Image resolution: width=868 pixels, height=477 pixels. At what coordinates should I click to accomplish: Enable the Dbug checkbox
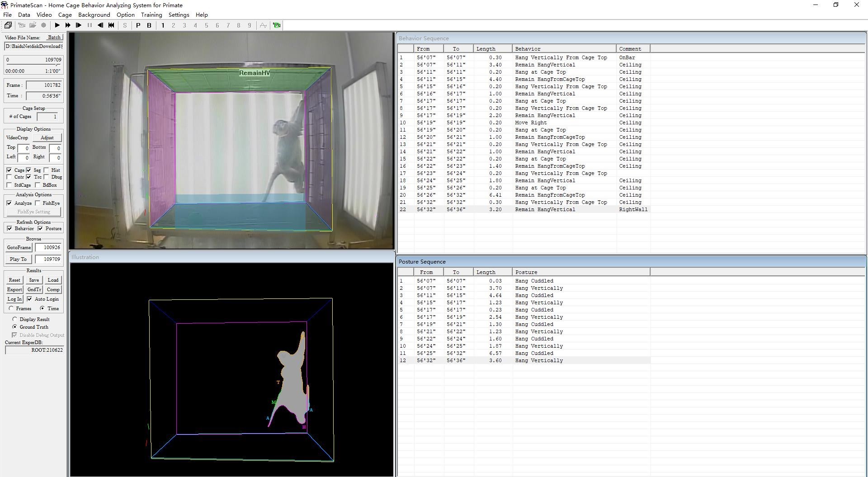pos(47,177)
